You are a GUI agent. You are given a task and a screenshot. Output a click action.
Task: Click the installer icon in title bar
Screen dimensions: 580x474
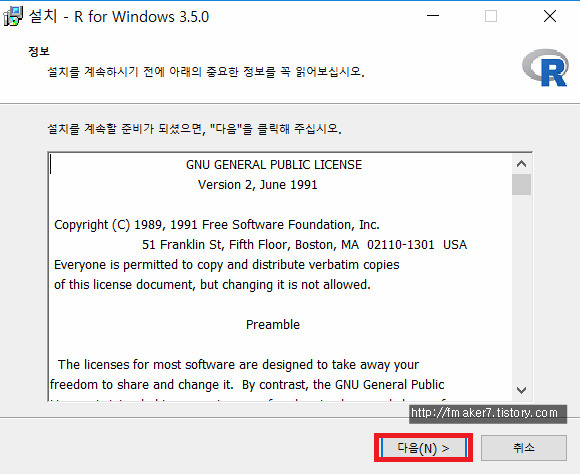[x=13, y=17]
